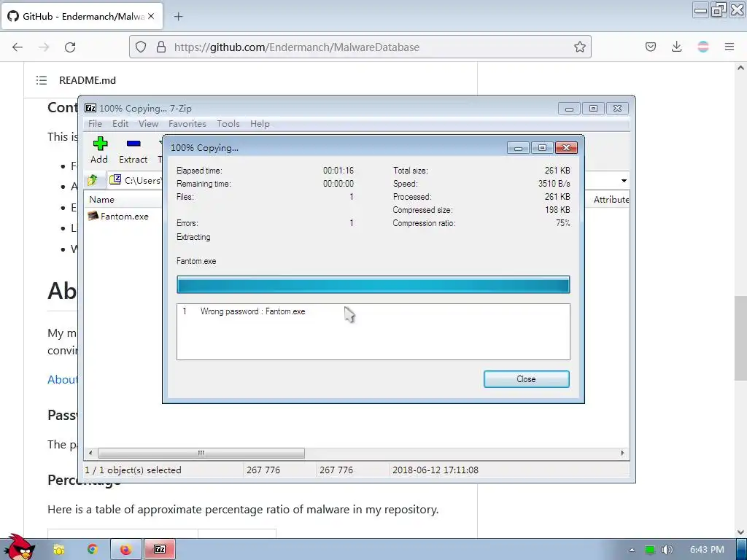Maximize the 100% Copying dialog

pos(542,148)
